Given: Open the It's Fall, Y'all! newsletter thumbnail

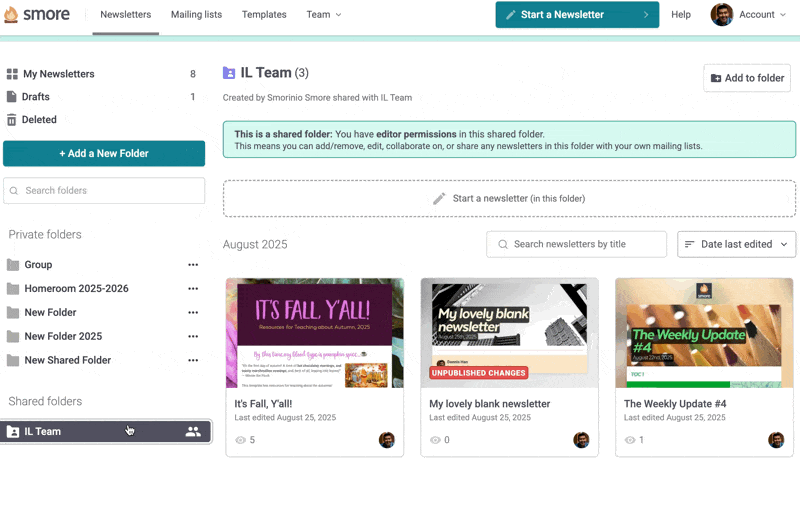Looking at the screenshot, I should [315, 333].
